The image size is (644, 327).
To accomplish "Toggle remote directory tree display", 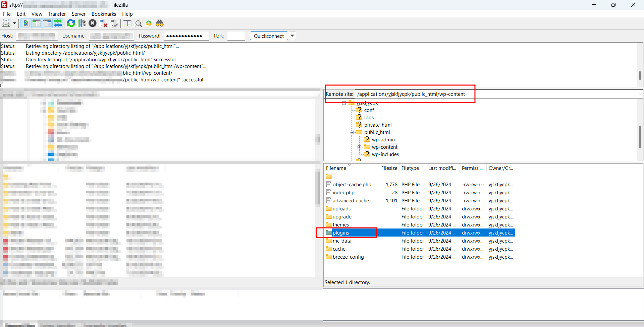I will 47,23.
